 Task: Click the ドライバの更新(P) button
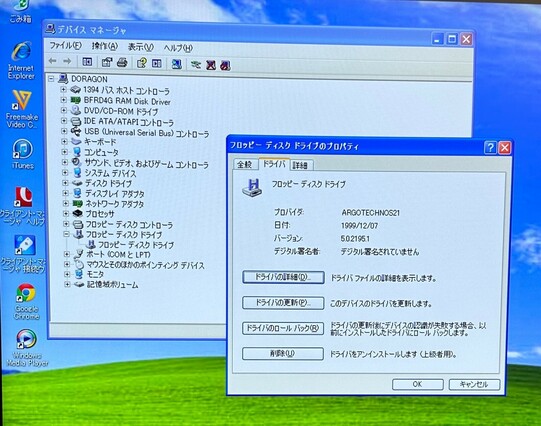283,303
